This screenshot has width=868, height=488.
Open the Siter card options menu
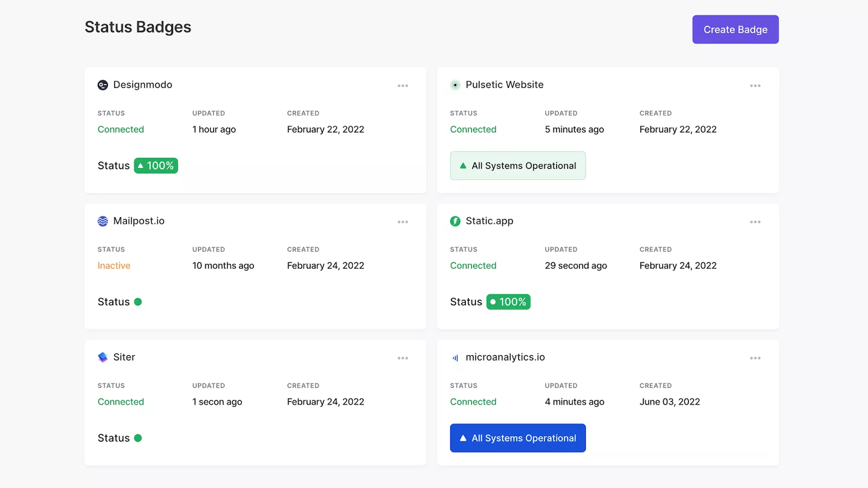403,358
